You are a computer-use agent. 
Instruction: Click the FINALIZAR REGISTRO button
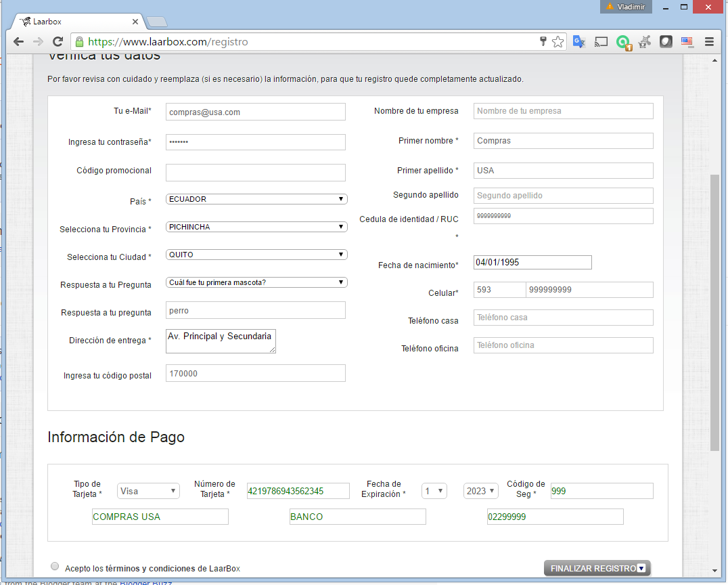597,568
